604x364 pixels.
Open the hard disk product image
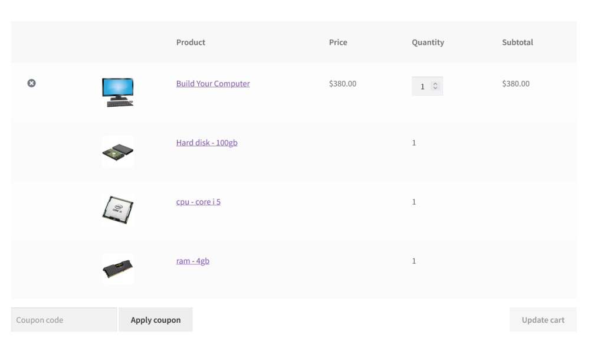point(117,152)
